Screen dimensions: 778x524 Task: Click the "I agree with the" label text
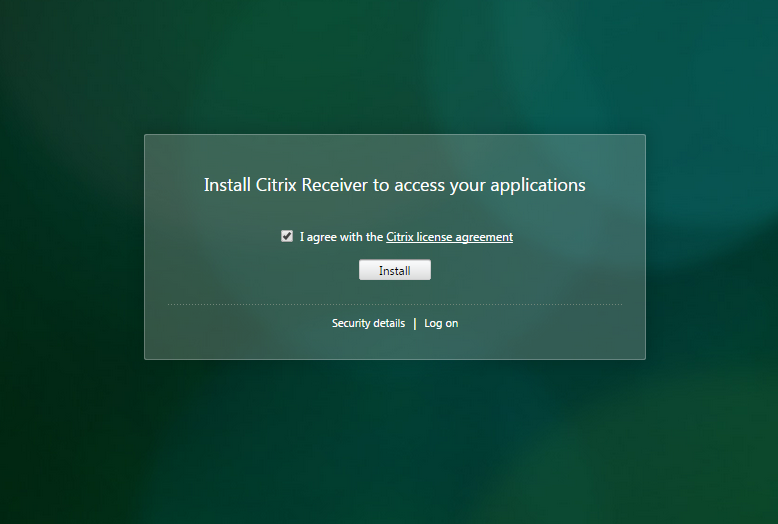(x=341, y=237)
